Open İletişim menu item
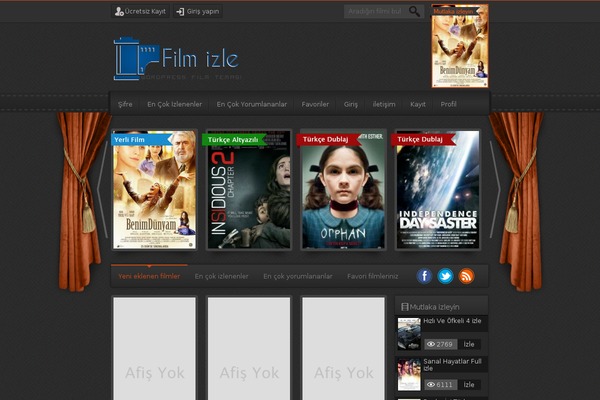Image resolution: width=600 pixels, height=400 pixels. 384,104
